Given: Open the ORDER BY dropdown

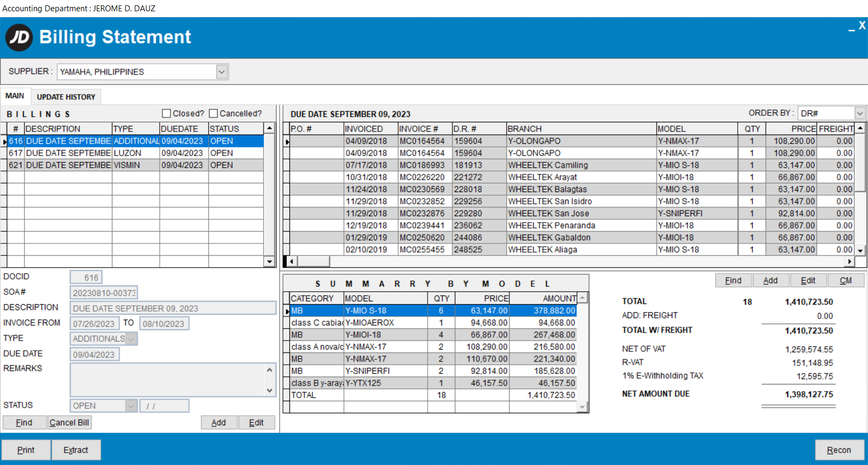Looking at the screenshot, I should click(860, 113).
